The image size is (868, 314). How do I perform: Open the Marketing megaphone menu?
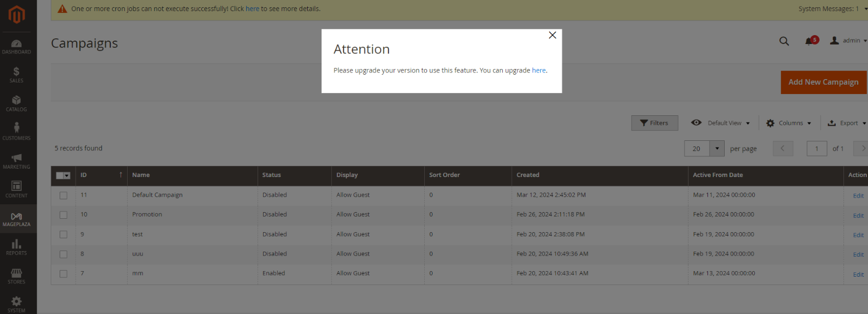coord(16,161)
